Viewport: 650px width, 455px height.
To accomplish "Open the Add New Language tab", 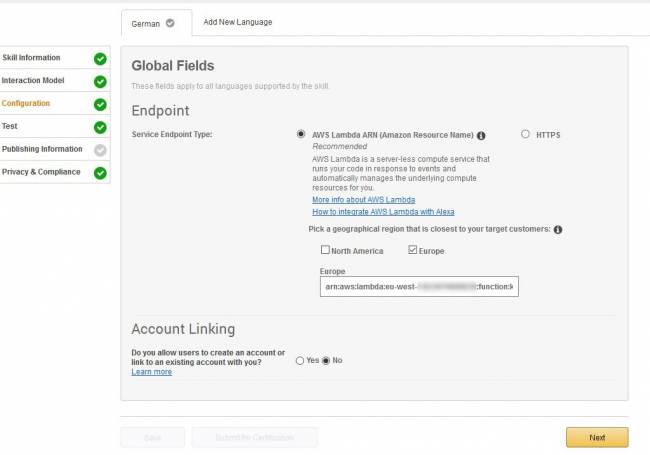I will pos(237,22).
